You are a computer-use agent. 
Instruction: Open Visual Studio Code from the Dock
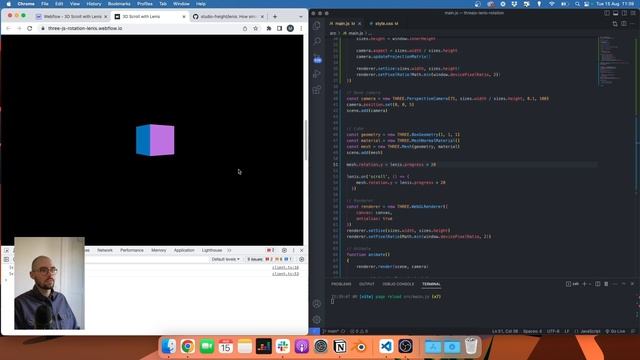pyautogui.click(x=386, y=347)
